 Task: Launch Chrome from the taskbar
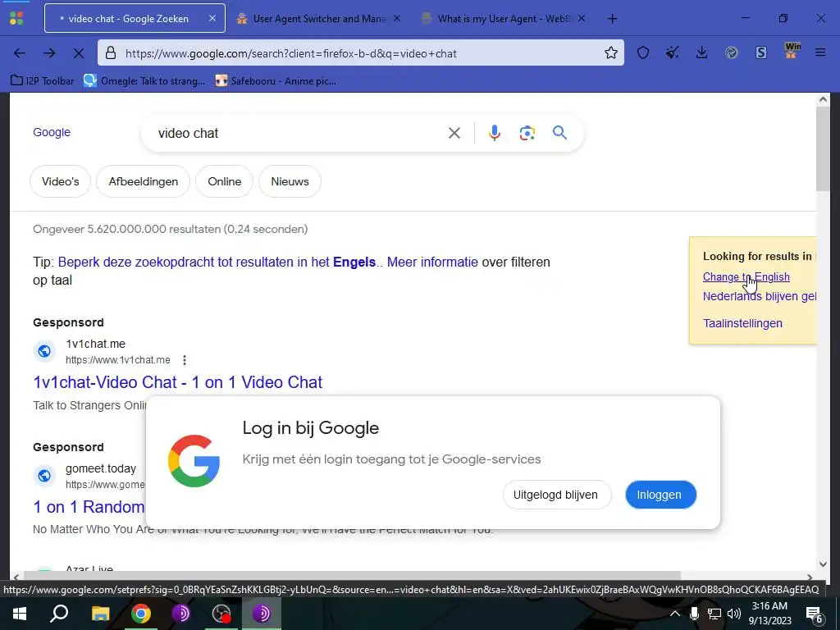click(x=141, y=614)
